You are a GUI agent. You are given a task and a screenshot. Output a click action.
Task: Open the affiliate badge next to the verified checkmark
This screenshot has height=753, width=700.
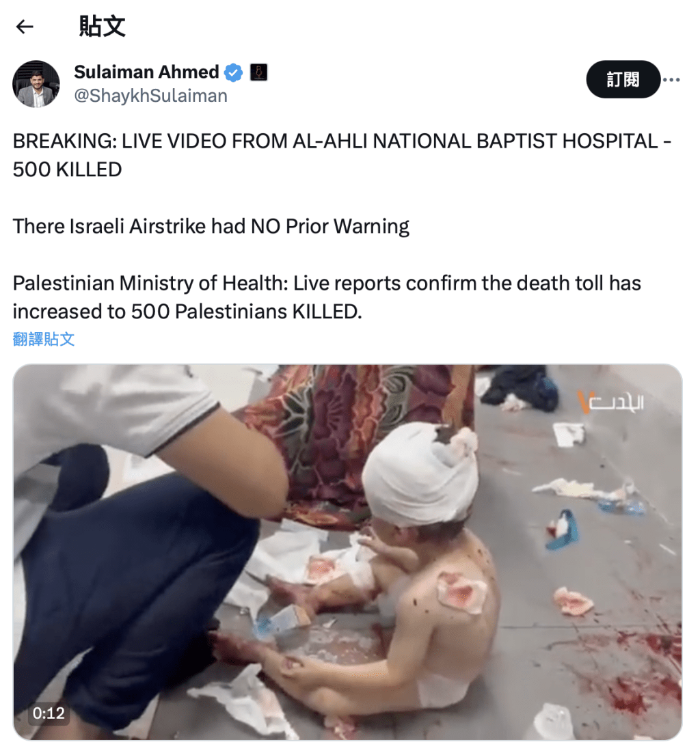click(x=258, y=72)
